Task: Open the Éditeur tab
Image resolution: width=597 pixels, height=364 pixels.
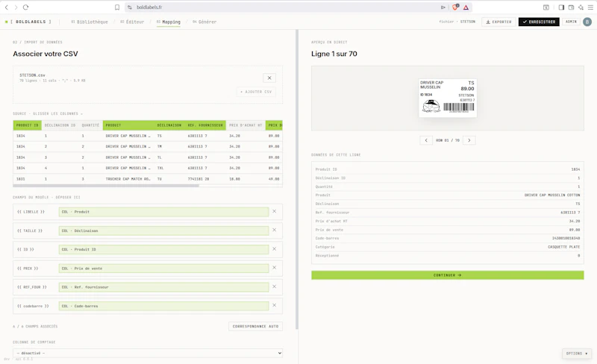Action: point(132,22)
